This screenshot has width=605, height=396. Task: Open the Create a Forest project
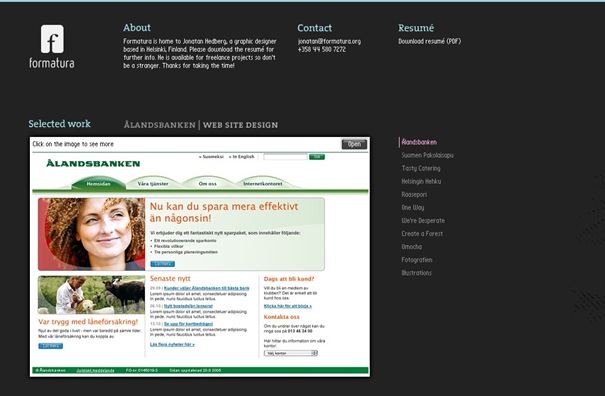(422, 234)
